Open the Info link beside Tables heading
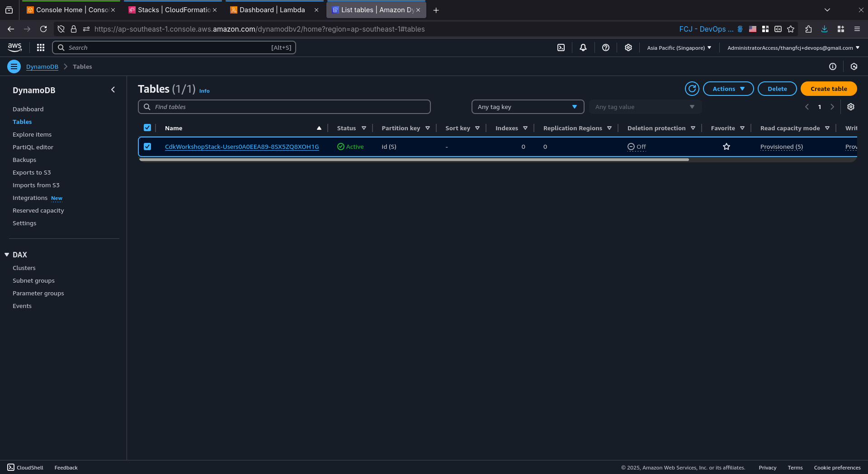 point(204,91)
